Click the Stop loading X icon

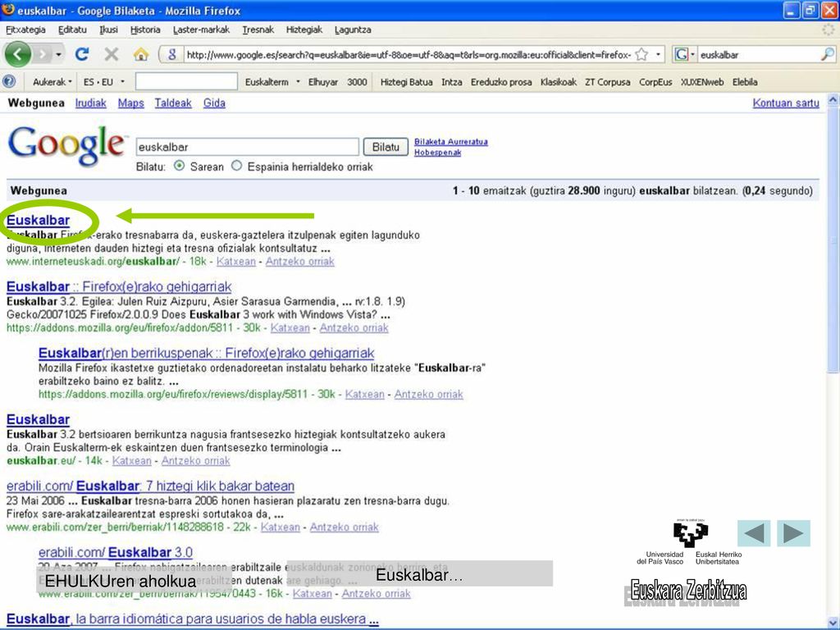coord(112,54)
